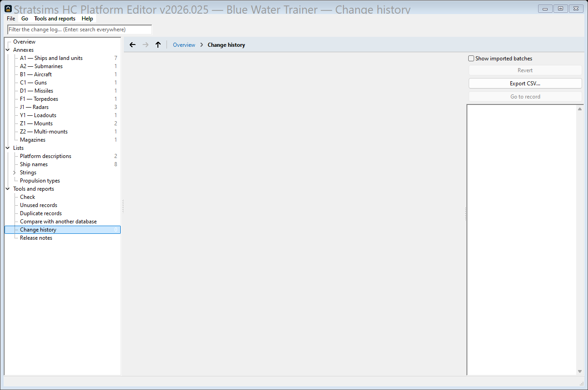588x390 pixels.
Task: Collapse the Tools and reports node
Action: point(8,189)
